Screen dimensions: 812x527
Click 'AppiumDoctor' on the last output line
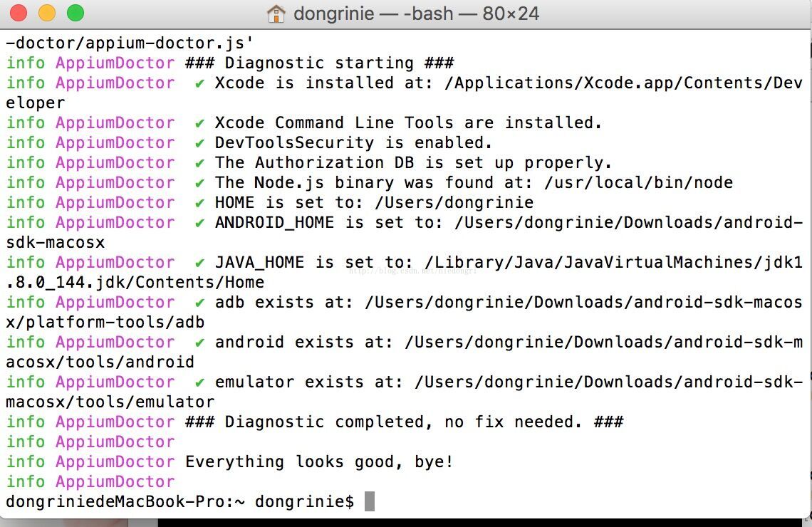coord(115,481)
